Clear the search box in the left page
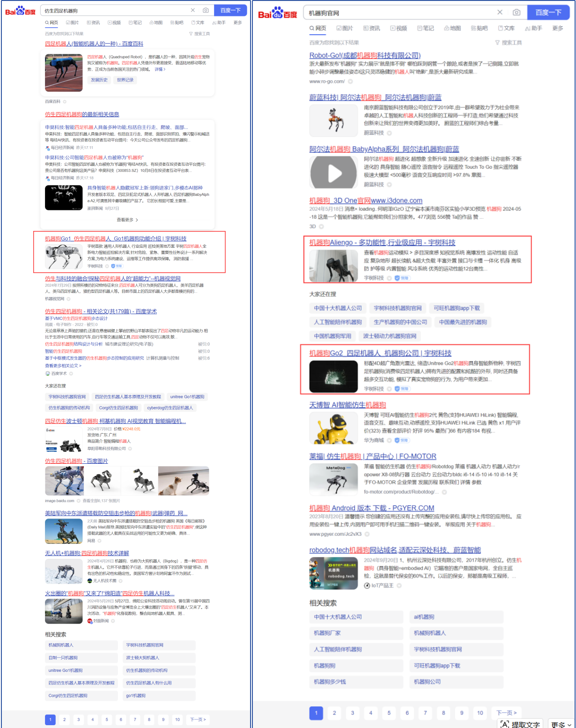Image resolution: width=576 pixels, height=728 pixels. tap(193, 10)
